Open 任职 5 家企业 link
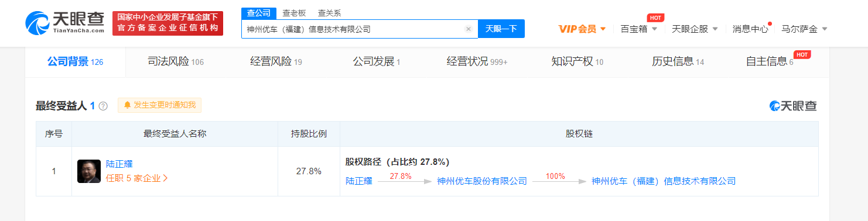Image resolution: width=868 pixels, height=221 pixels. 137,178
